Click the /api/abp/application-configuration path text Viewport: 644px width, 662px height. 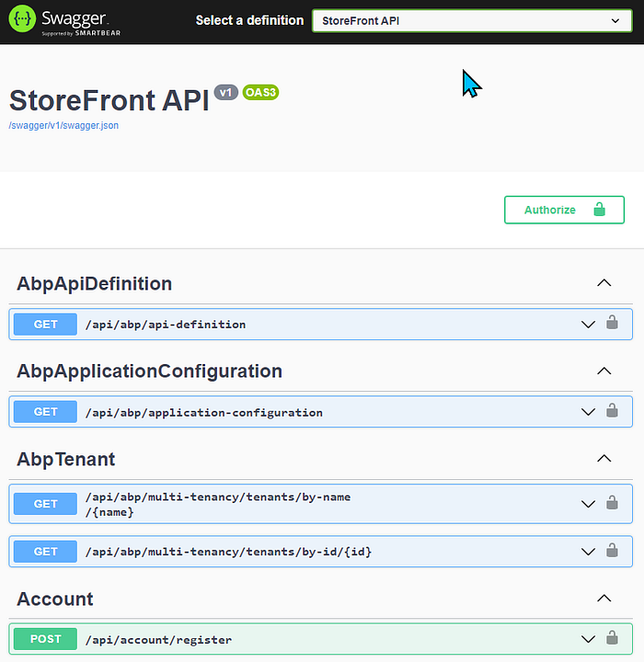[x=203, y=413]
